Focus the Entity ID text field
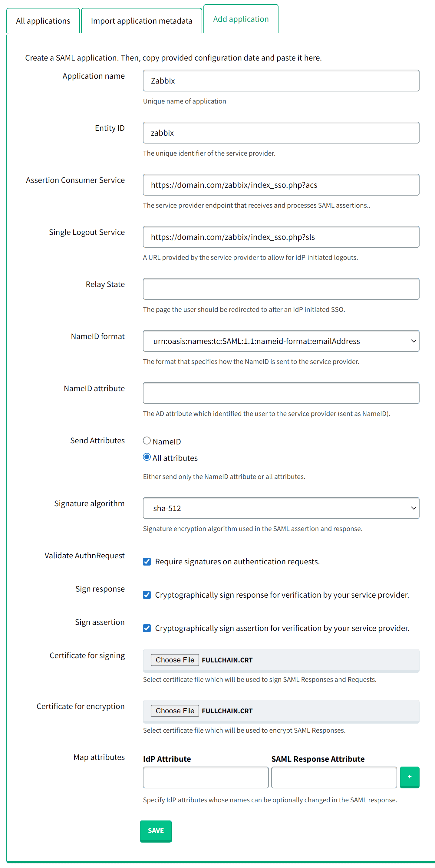Viewport: 435px width, 868px height. click(x=281, y=133)
